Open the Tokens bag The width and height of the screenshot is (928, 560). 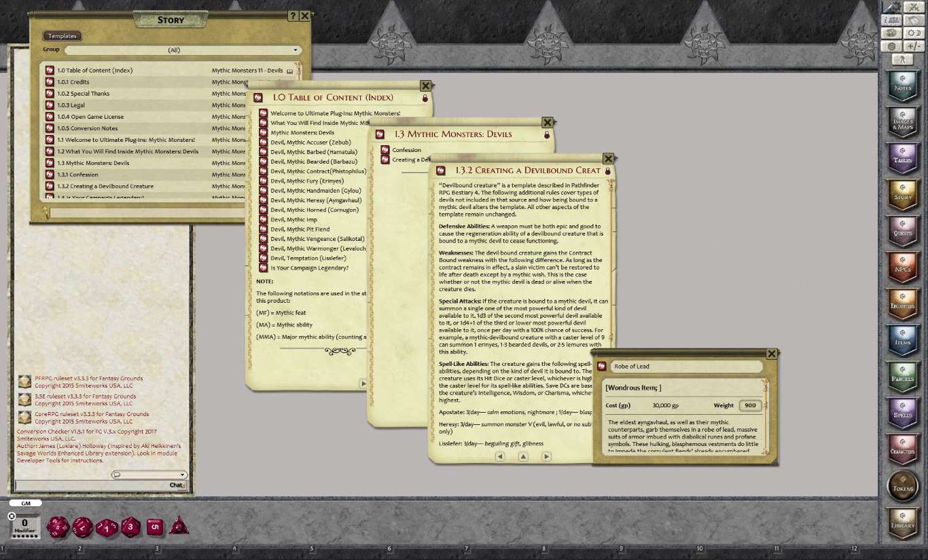[903, 486]
